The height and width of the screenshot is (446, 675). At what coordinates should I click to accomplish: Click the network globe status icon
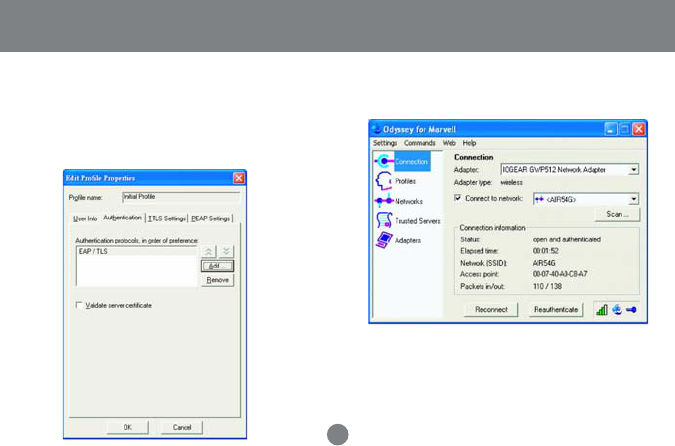click(x=617, y=309)
